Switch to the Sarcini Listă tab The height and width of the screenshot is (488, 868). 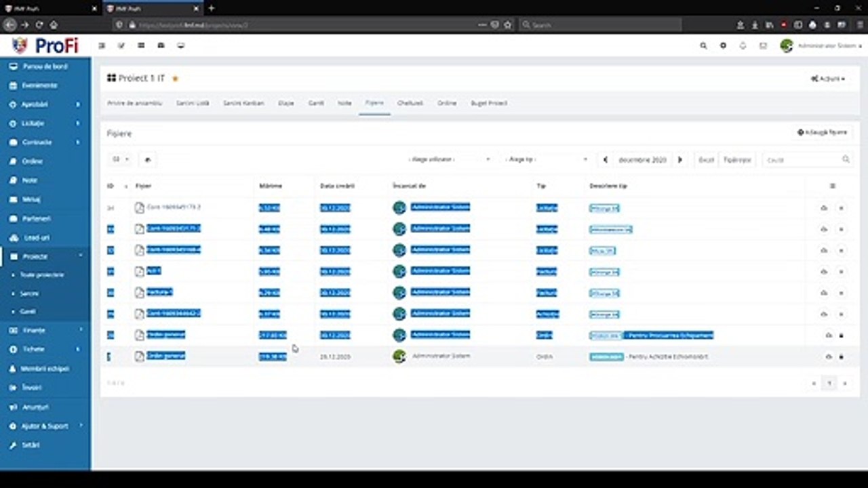pyautogui.click(x=193, y=103)
